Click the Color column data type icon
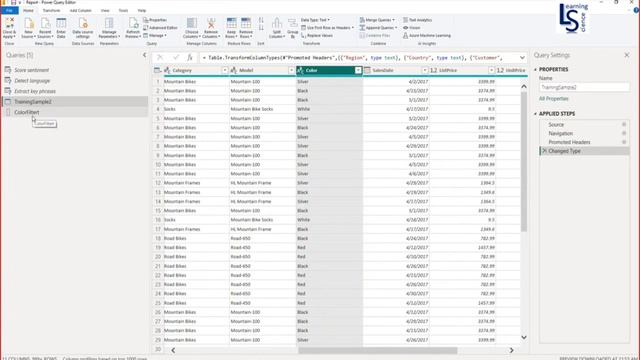Image resolution: width=640 pixels, height=360 pixels. [301, 71]
